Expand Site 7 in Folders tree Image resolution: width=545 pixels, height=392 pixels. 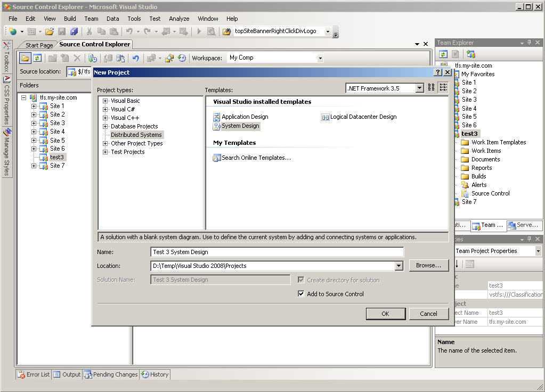point(34,166)
